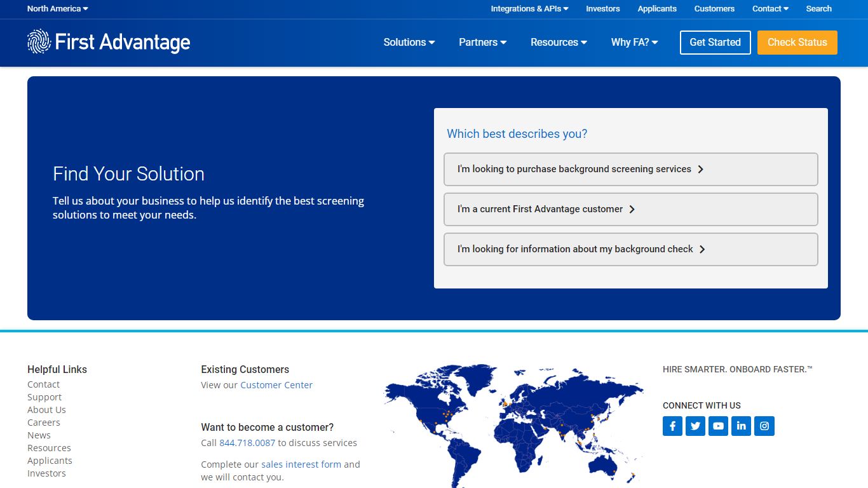
Task: Choose 'current First Advantage customer' option
Action: click(631, 209)
